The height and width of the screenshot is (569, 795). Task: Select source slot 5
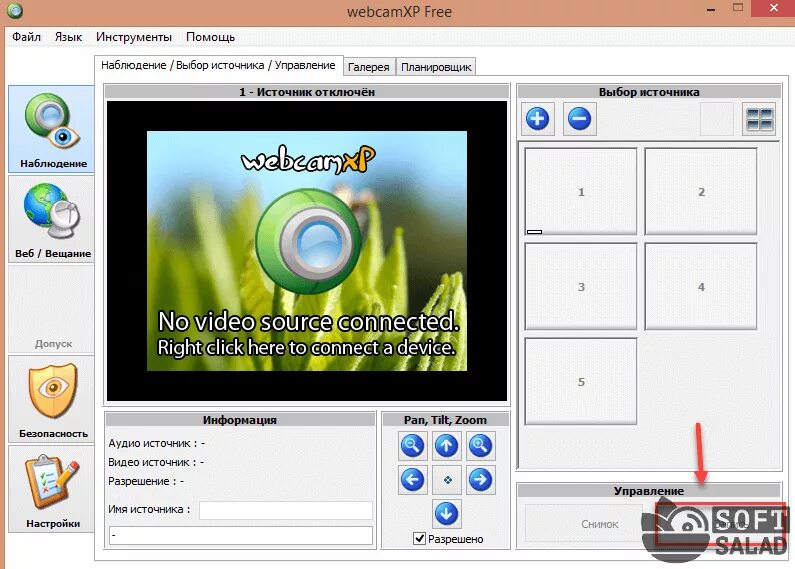(x=581, y=381)
